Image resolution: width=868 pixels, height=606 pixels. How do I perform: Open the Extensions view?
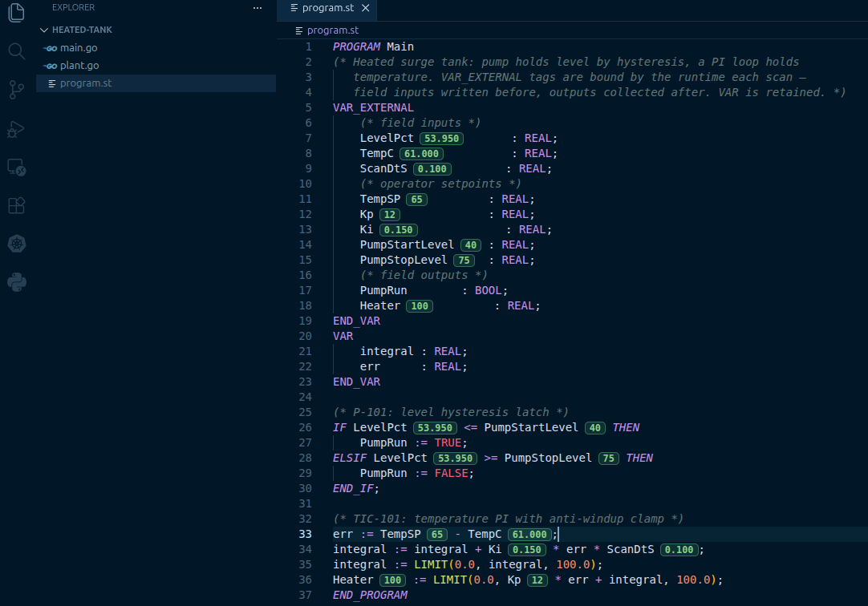(x=17, y=205)
